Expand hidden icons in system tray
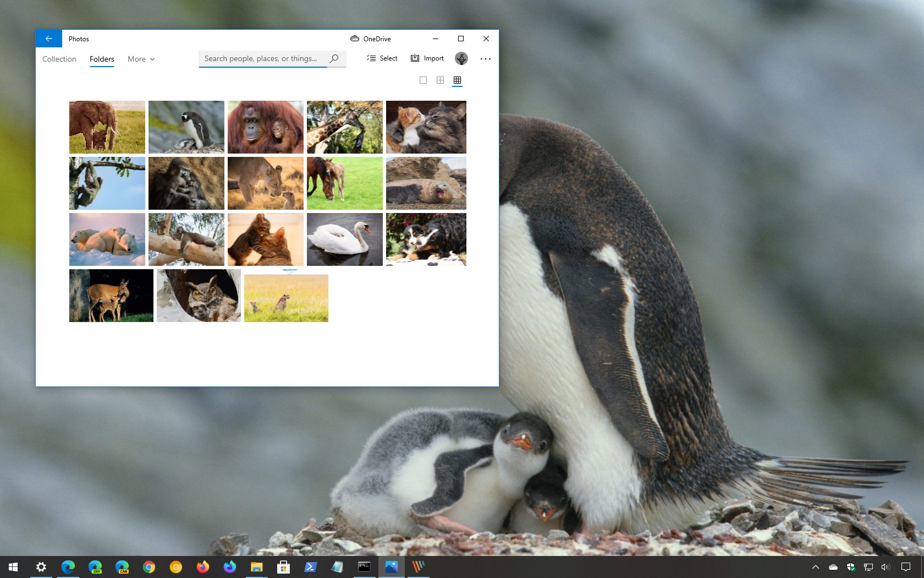Image resolution: width=924 pixels, height=578 pixels. (x=815, y=567)
